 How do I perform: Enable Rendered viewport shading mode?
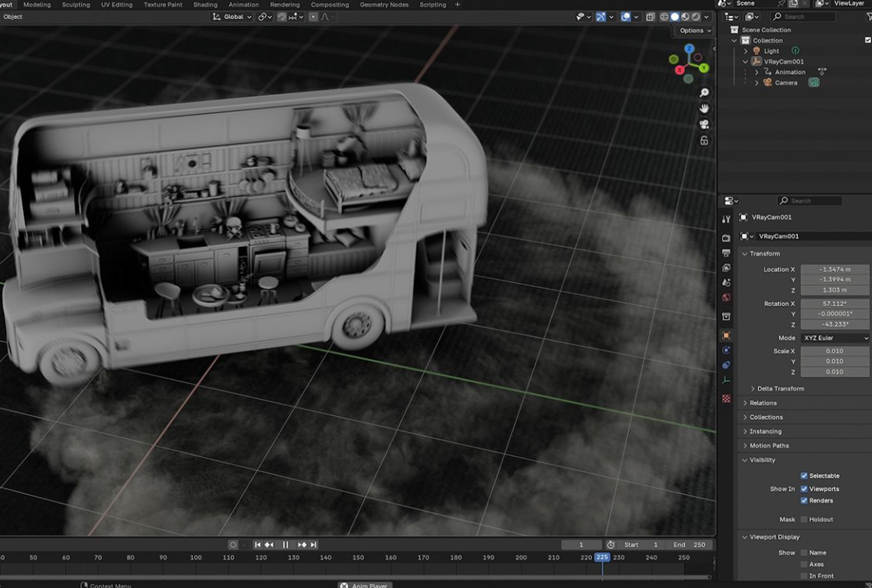[695, 16]
